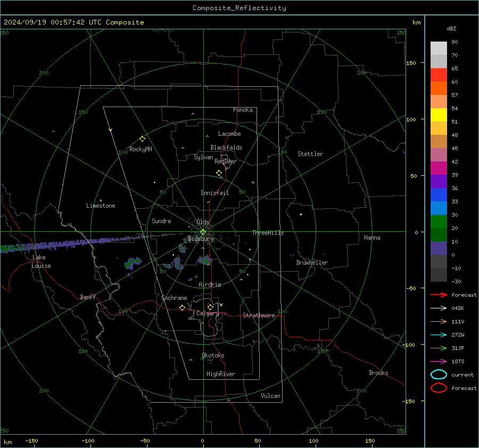479x448 pixels.
Task: Click the Sundre city label
Action: coord(161,221)
